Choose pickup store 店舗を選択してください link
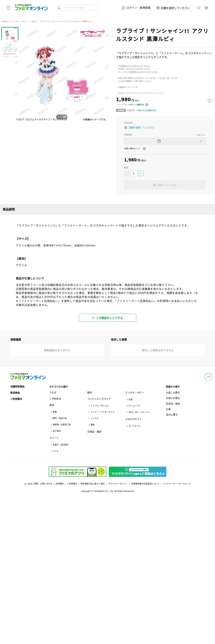The width and height of the screenshot is (215, 644). click(141, 128)
